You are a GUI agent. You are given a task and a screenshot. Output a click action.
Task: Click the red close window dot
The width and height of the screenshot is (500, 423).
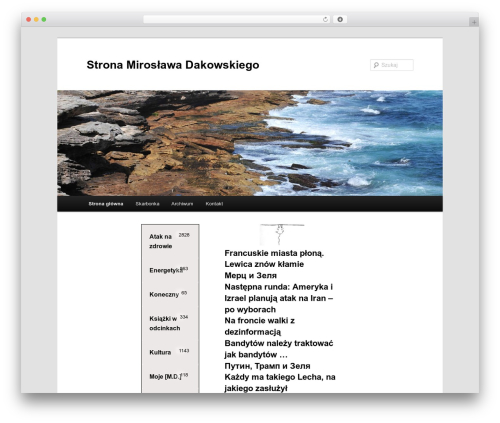click(x=29, y=20)
